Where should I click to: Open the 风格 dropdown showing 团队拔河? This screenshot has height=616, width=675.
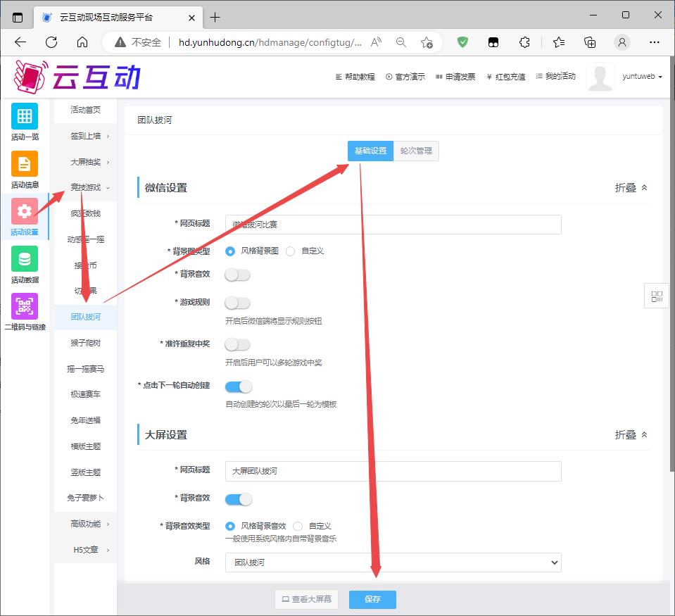tap(393, 562)
